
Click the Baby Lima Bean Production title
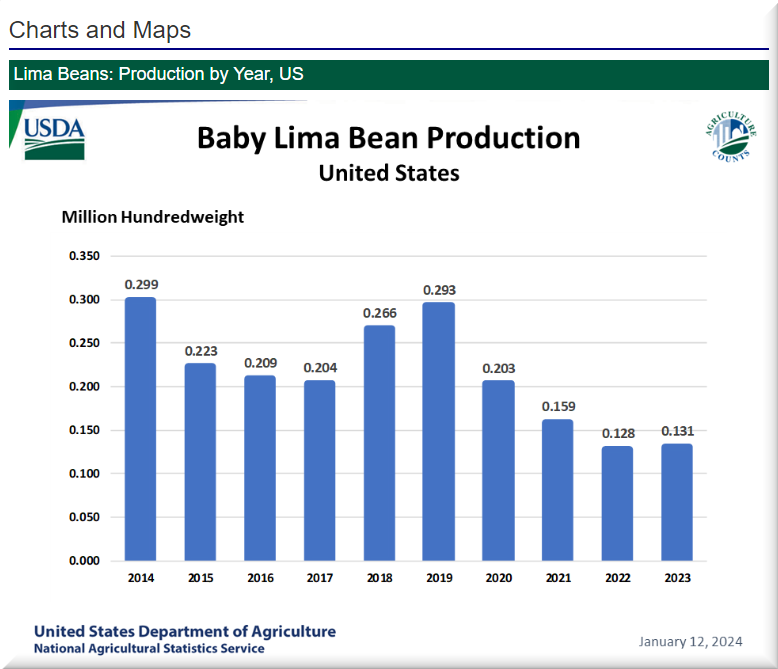pyautogui.click(x=388, y=138)
